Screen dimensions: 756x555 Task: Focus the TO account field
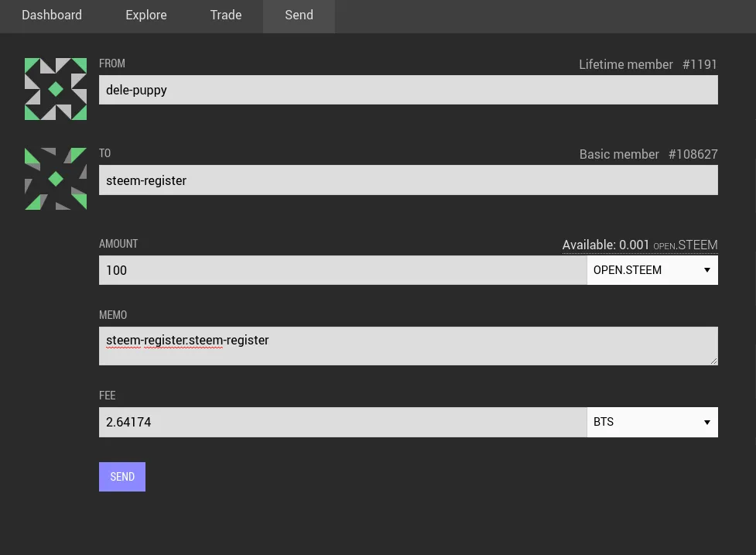(x=408, y=180)
